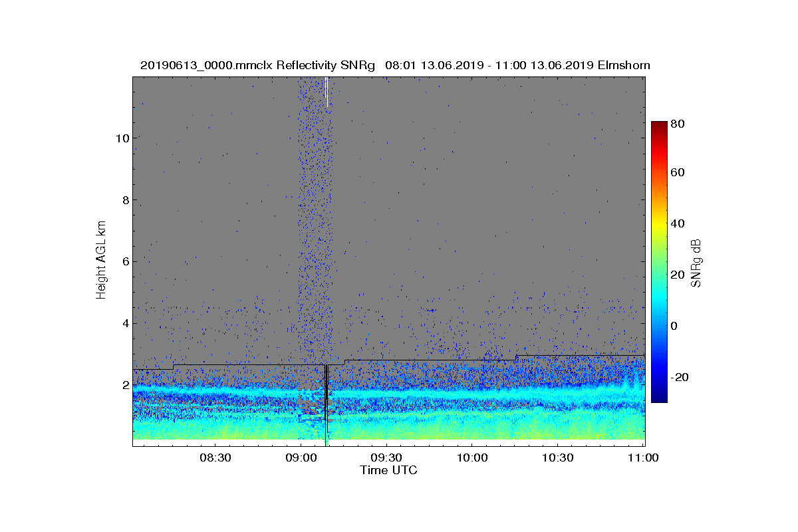The image size is (798, 532).
Task: Click the white vertical line at plot top
Action: [327, 91]
